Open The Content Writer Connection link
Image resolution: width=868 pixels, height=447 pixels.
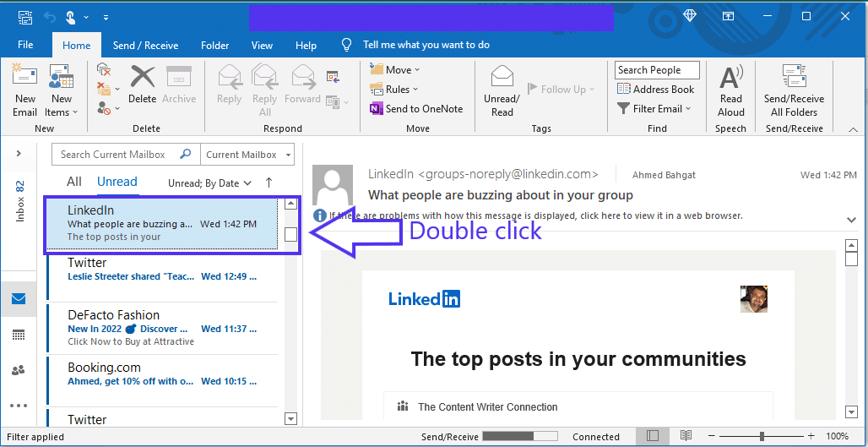point(488,407)
